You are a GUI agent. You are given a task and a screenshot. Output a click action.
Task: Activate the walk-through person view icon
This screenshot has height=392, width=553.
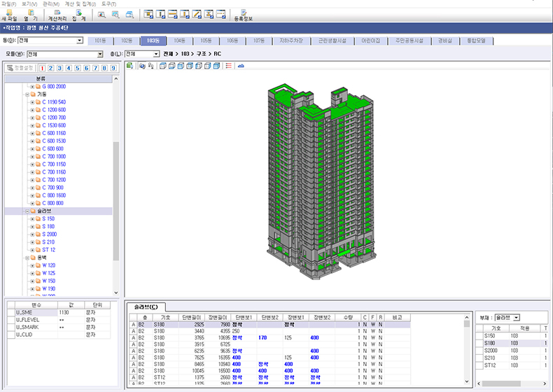click(x=151, y=66)
